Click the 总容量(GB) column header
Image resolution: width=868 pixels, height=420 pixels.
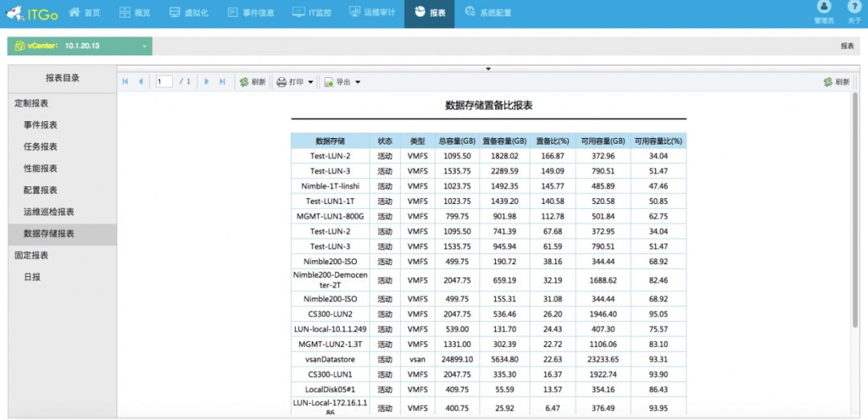457,141
